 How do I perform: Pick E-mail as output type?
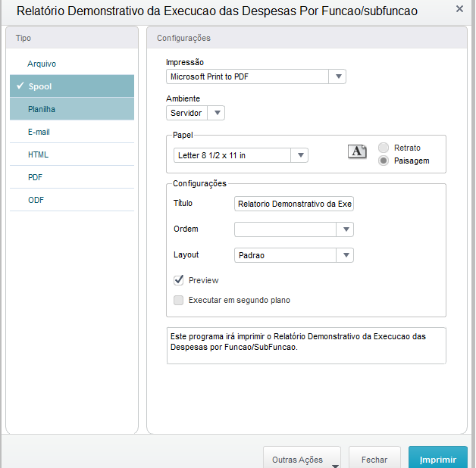tap(39, 132)
